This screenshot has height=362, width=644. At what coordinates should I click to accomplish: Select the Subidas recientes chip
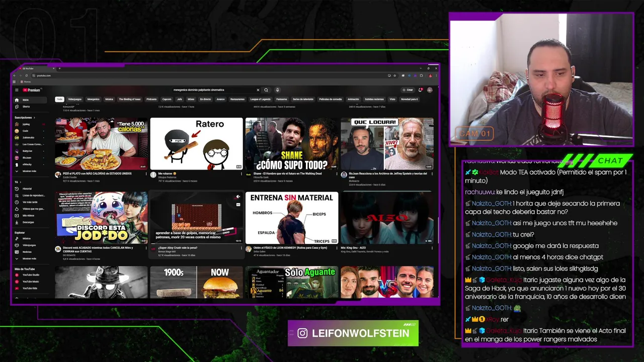tap(374, 99)
